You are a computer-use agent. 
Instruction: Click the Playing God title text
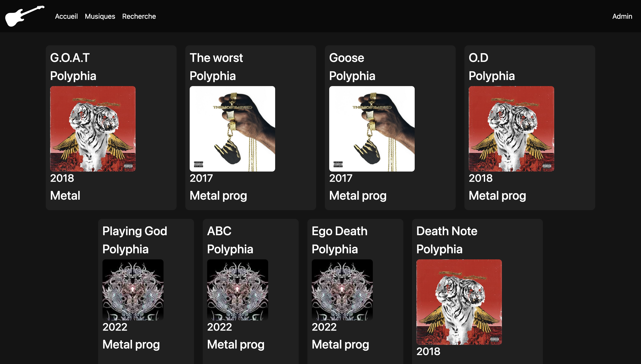[x=135, y=231]
